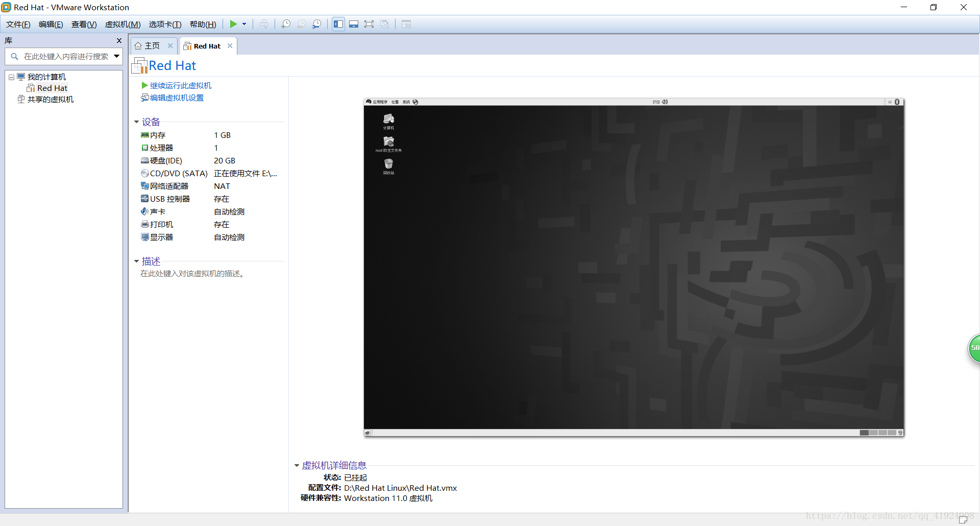Open the snapshot manager icon
The width and height of the screenshot is (980, 526).
click(317, 24)
